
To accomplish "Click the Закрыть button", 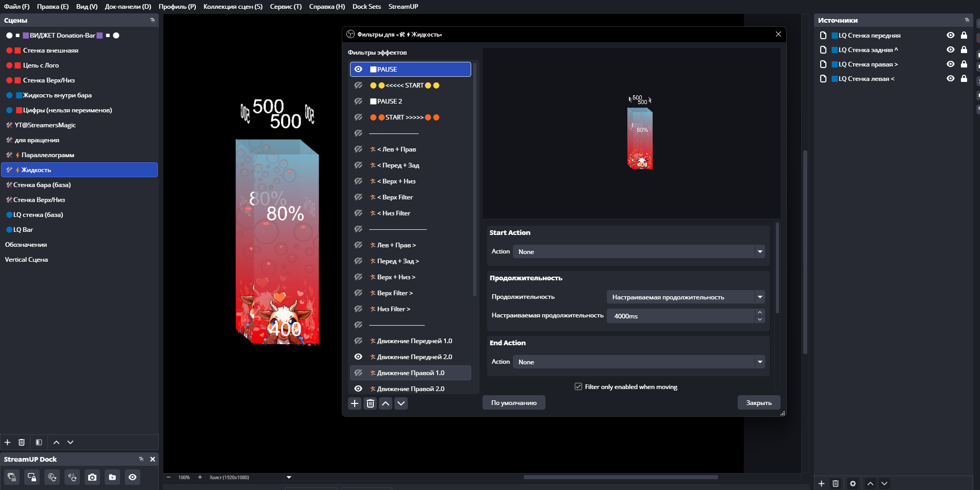I will point(758,403).
